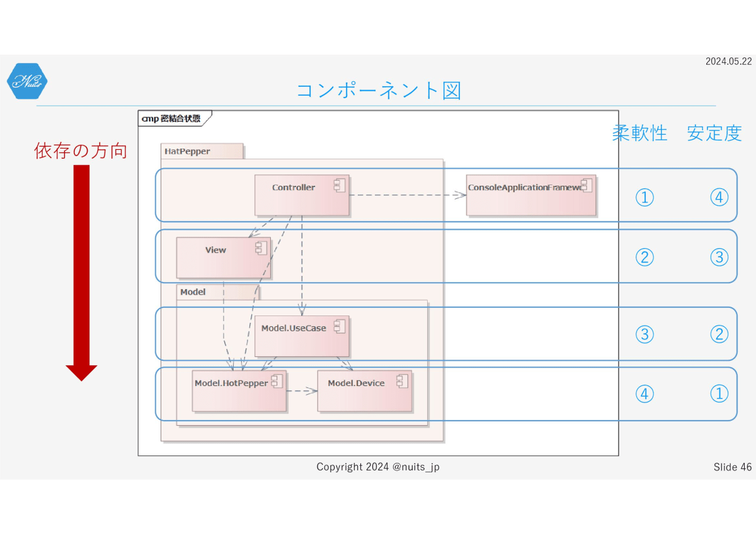Click dashed arrow from Model.HotPepper to Model.Device
This screenshot has width=756, height=534.
[302, 391]
